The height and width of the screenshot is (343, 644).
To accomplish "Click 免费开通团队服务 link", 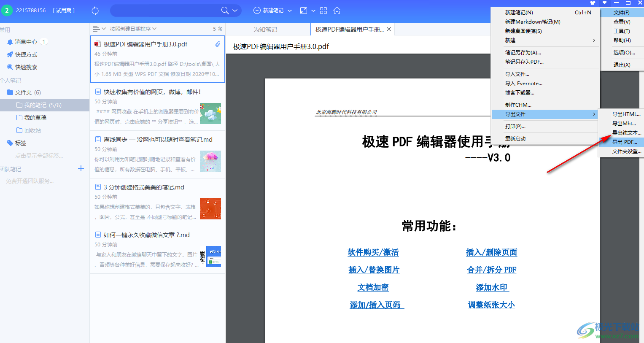I will point(30,181).
